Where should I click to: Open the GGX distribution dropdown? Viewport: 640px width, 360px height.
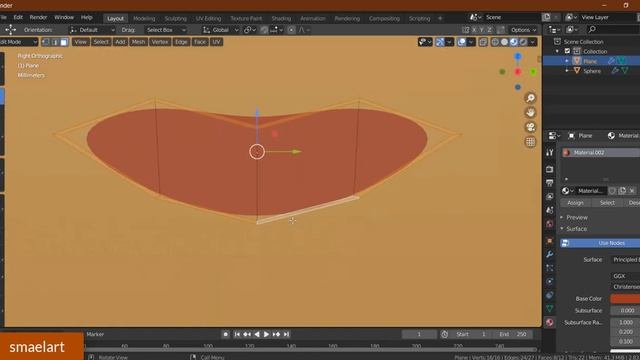625,276
